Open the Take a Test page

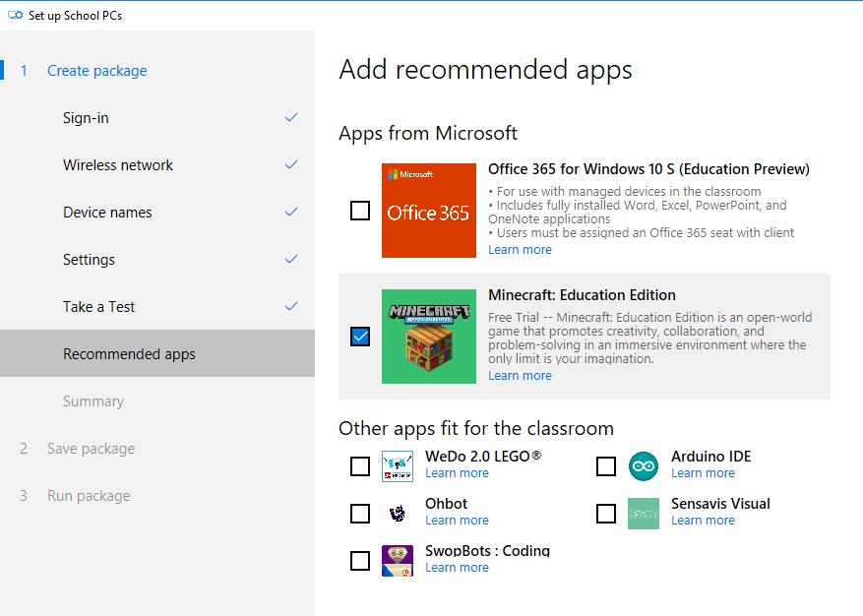pyautogui.click(x=157, y=307)
